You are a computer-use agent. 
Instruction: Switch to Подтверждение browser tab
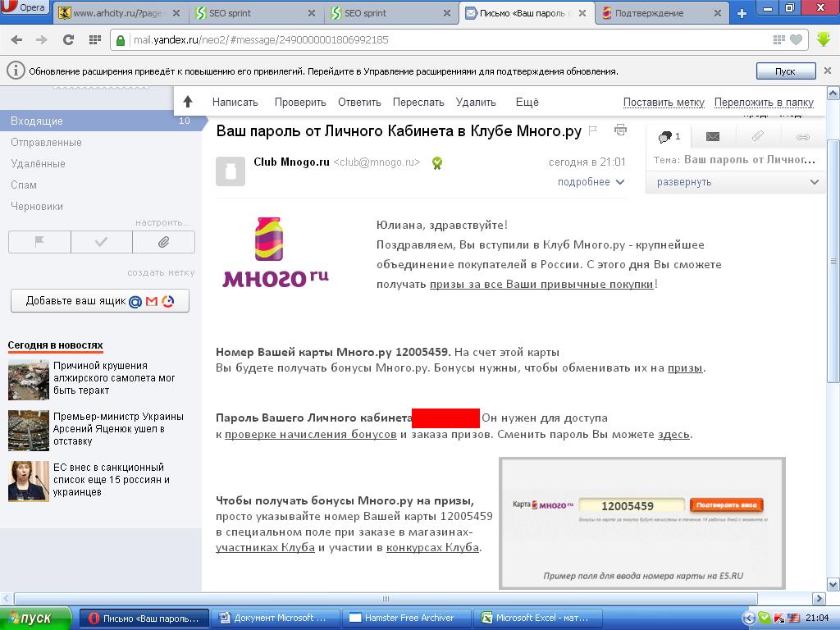[x=662, y=13]
